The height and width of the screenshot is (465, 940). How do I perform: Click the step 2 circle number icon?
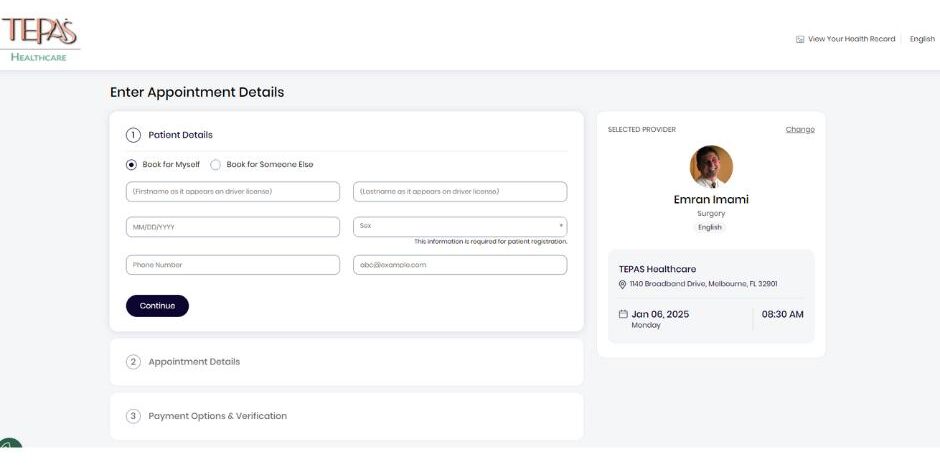pyautogui.click(x=133, y=362)
